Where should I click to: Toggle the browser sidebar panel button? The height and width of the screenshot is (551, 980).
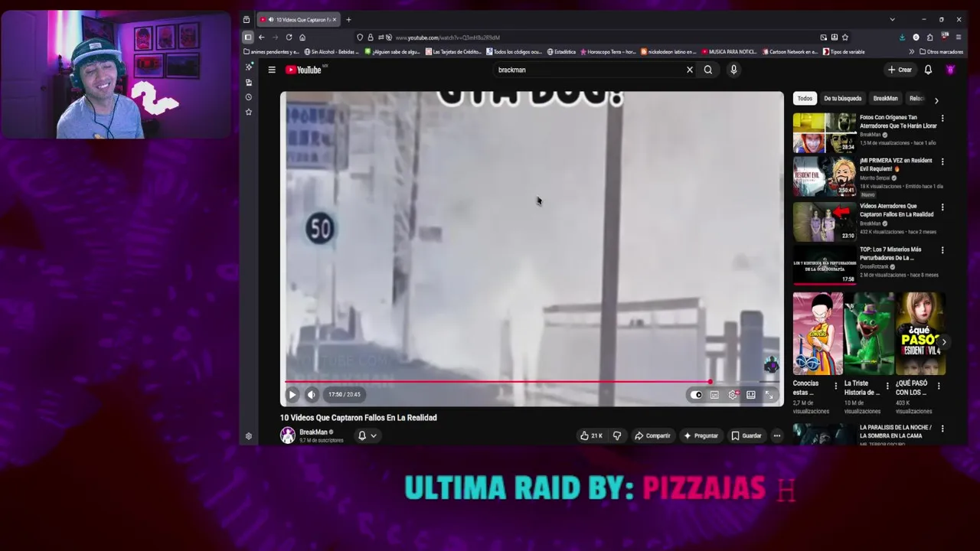coord(247,37)
